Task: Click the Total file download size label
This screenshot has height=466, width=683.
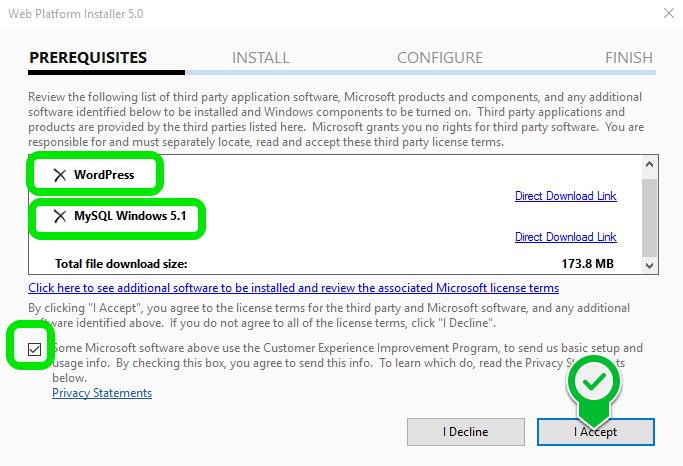Action: click(121, 264)
